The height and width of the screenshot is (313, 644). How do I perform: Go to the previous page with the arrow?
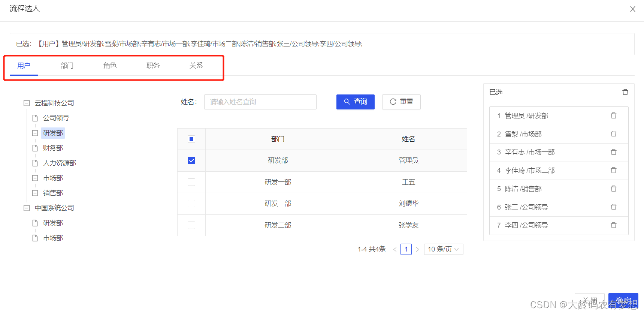395,249
